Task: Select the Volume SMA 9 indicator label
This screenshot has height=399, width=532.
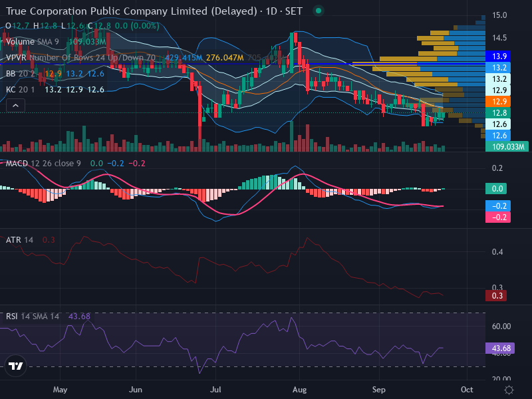Action: [32, 42]
